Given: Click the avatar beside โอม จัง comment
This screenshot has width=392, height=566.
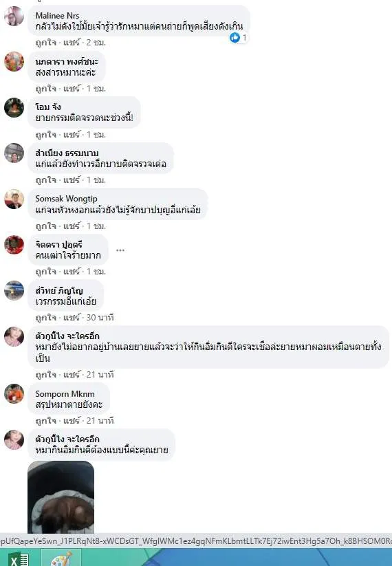Looking at the screenshot, I should (x=14, y=107).
